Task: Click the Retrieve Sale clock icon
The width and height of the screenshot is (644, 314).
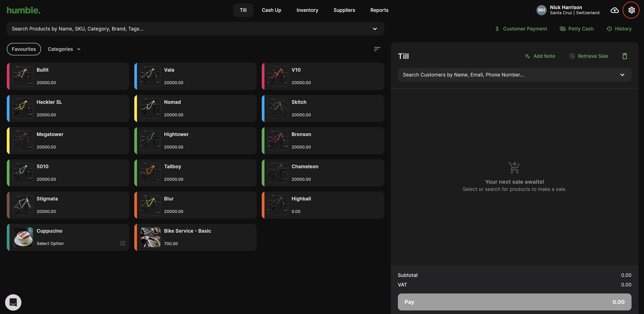Action: point(572,56)
